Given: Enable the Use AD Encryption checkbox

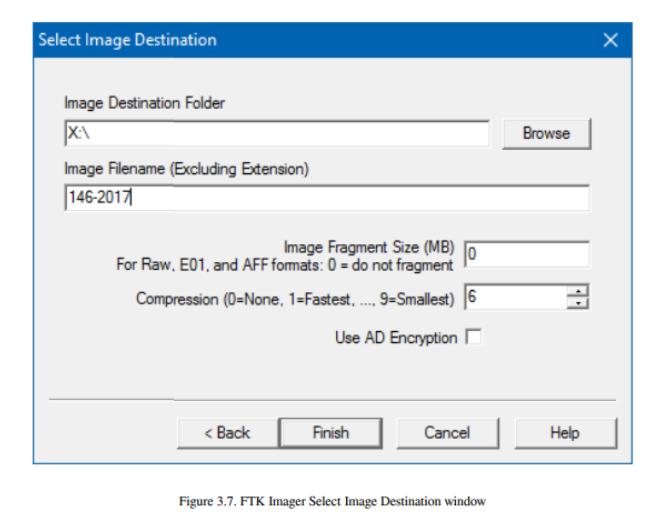Looking at the screenshot, I should [473, 337].
